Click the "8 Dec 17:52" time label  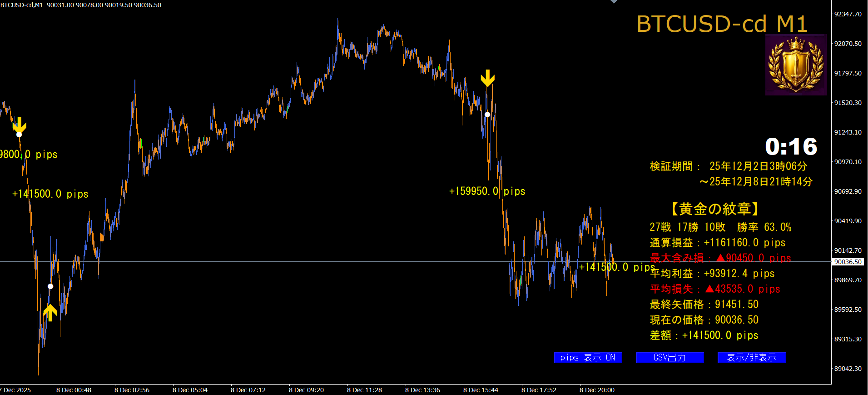(x=539, y=390)
